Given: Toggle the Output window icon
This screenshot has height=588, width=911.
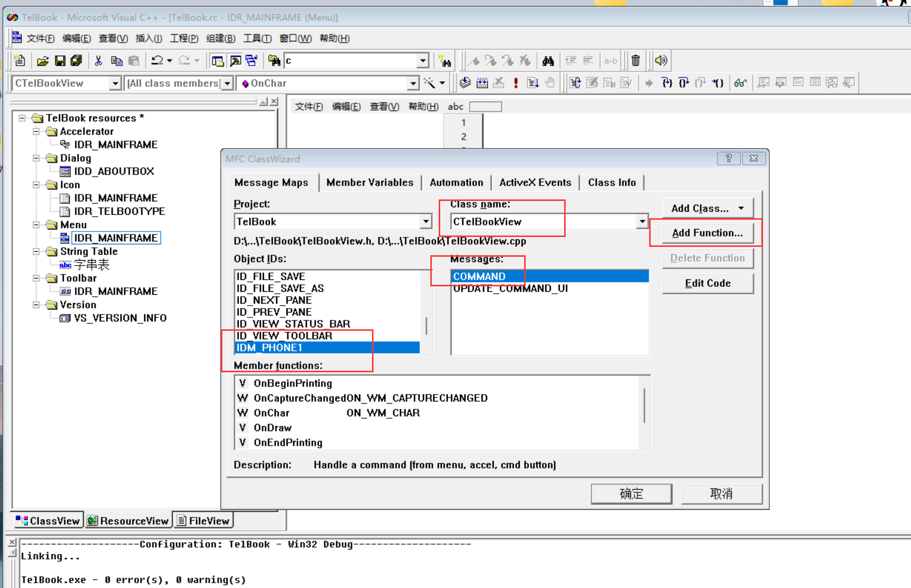Looking at the screenshot, I should [x=235, y=61].
